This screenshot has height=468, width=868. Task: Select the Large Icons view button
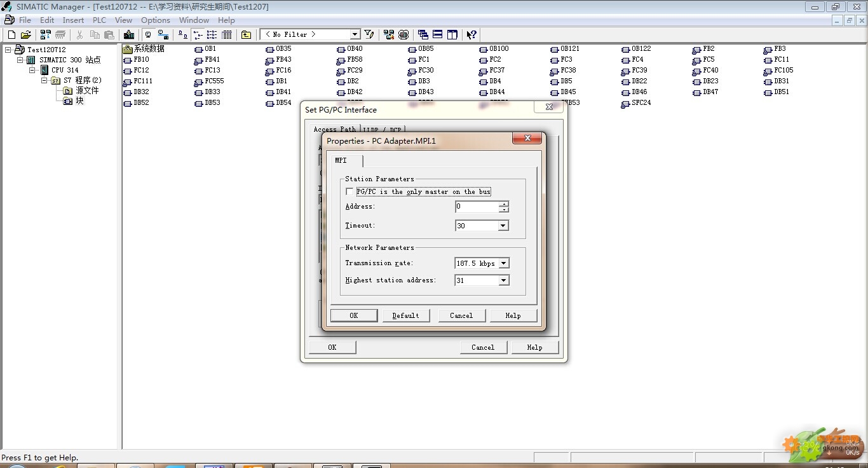(183, 35)
